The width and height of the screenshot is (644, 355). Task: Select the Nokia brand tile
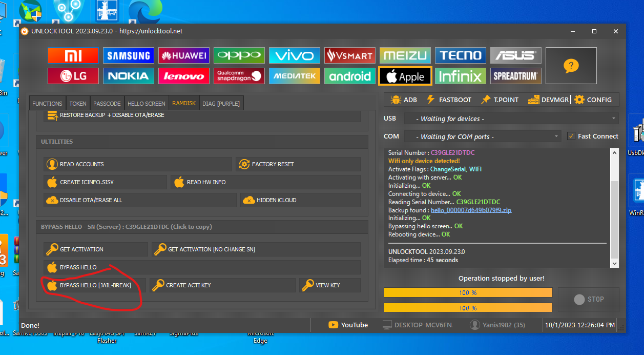click(129, 76)
